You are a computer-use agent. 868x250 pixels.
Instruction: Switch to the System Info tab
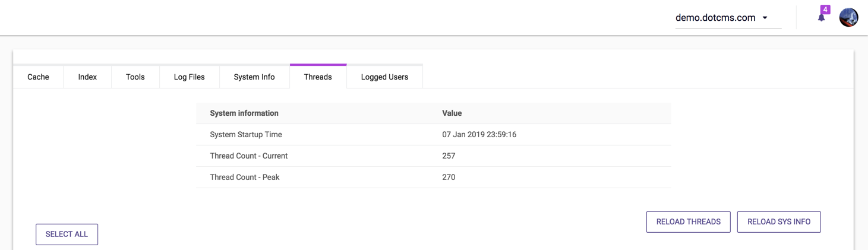point(254,77)
